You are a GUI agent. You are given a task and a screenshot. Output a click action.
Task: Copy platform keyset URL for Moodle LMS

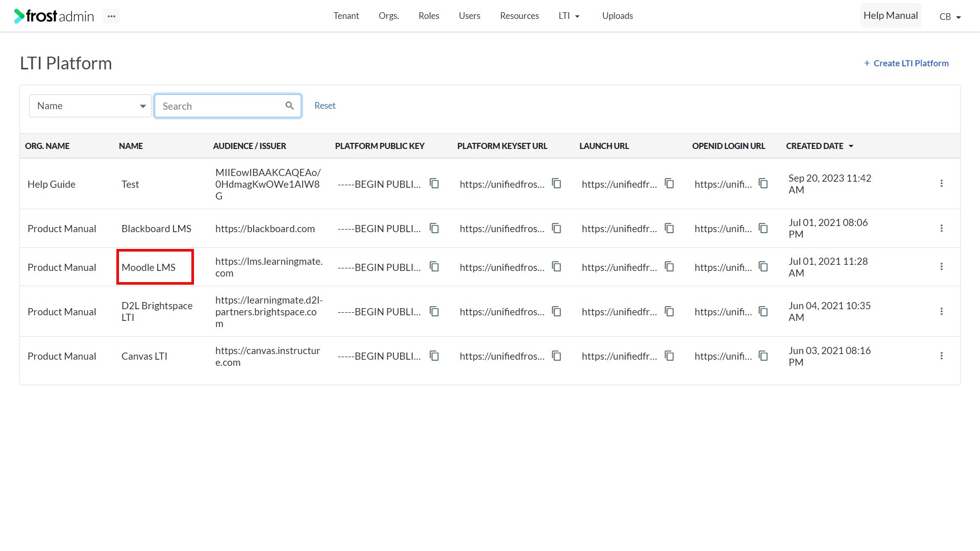[557, 266]
